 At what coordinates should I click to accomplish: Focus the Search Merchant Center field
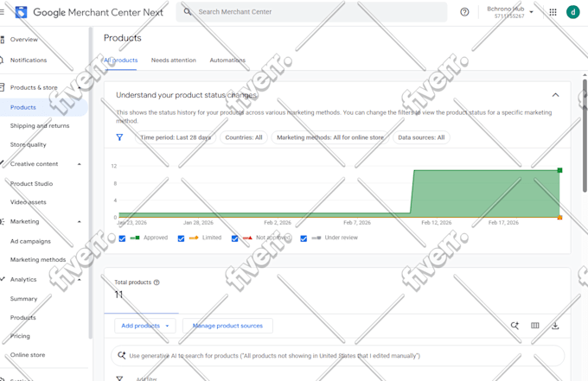click(311, 12)
